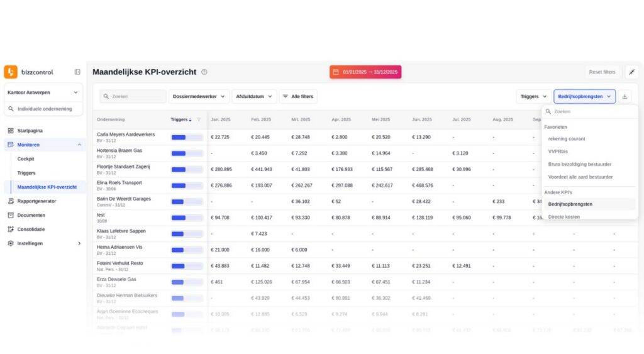
Task: Click the help icon beside Maandelijkse KPI-overzicht
Action: 204,72
